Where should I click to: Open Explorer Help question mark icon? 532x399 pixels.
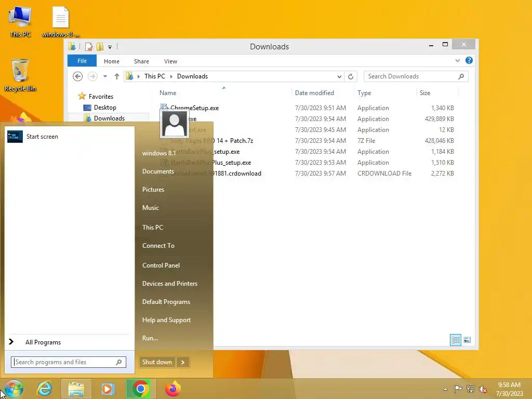click(469, 60)
